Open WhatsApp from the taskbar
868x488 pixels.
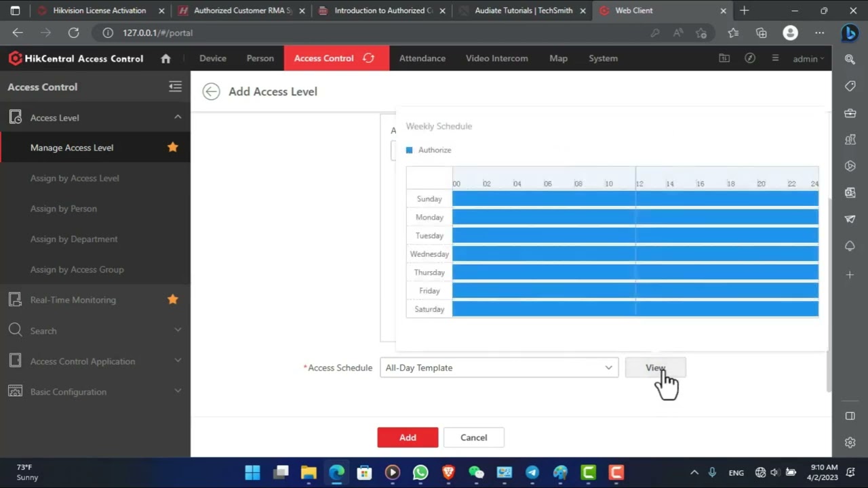tap(420, 472)
